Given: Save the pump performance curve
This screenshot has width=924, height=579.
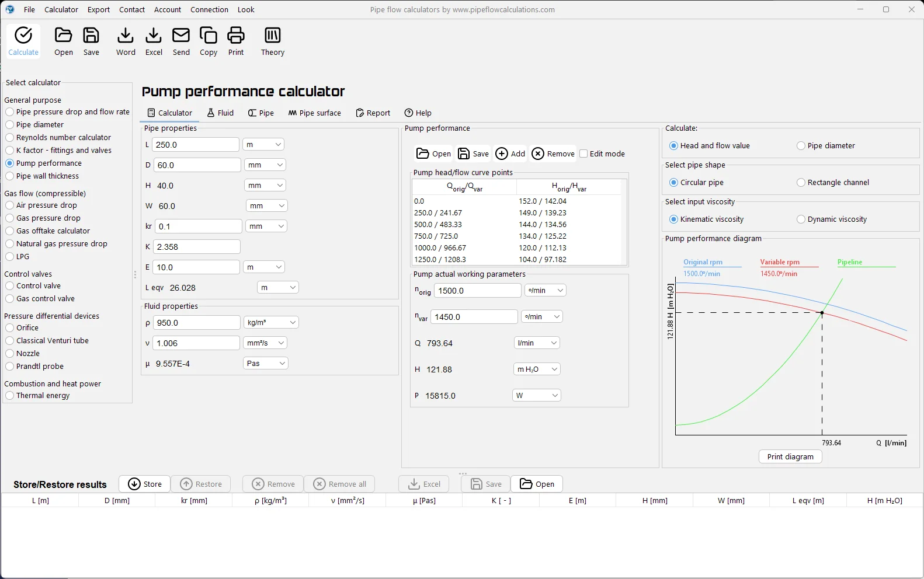Looking at the screenshot, I should [x=473, y=154].
